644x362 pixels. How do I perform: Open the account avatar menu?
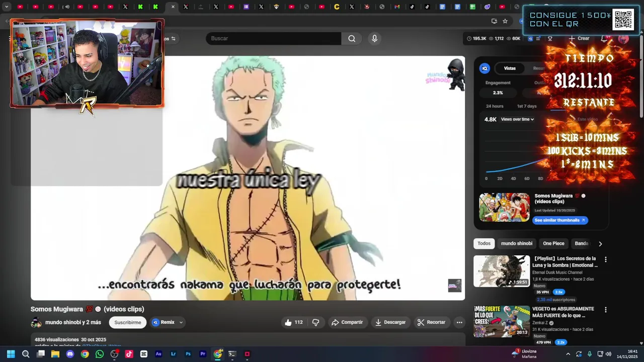tap(624, 39)
